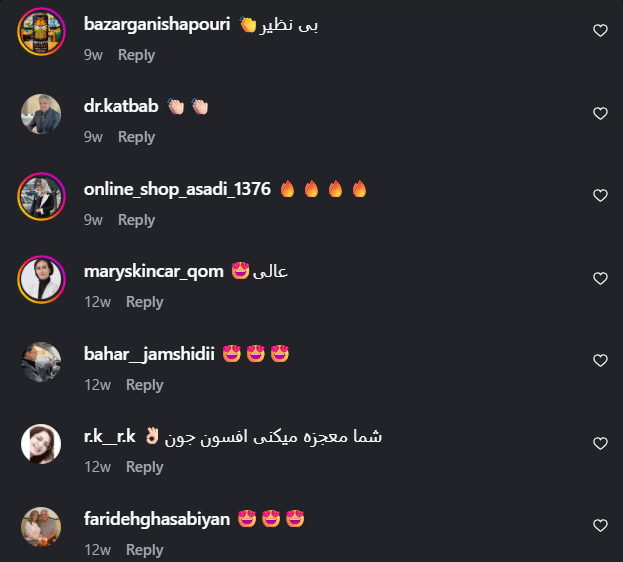The width and height of the screenshot is (623, 562).
Task: Open dr.katbab's profile avatar
Action: pos(41,114)
